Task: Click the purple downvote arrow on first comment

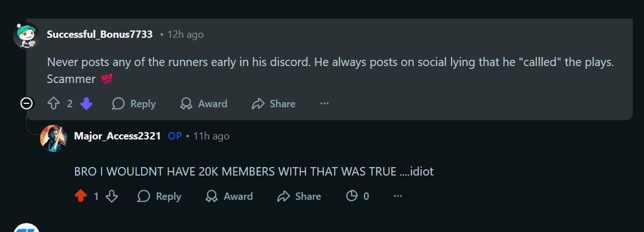Action: [86, 104]
